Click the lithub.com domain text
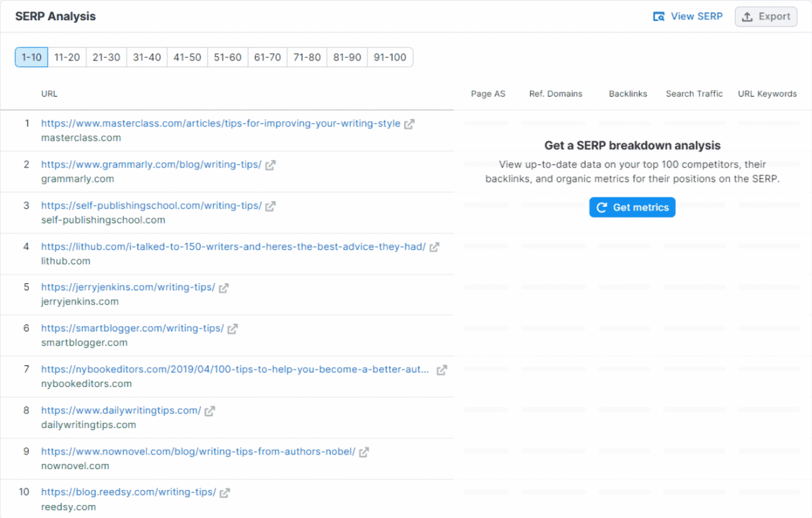The width and height of the screenshot is (812, 518). (66, 261)
